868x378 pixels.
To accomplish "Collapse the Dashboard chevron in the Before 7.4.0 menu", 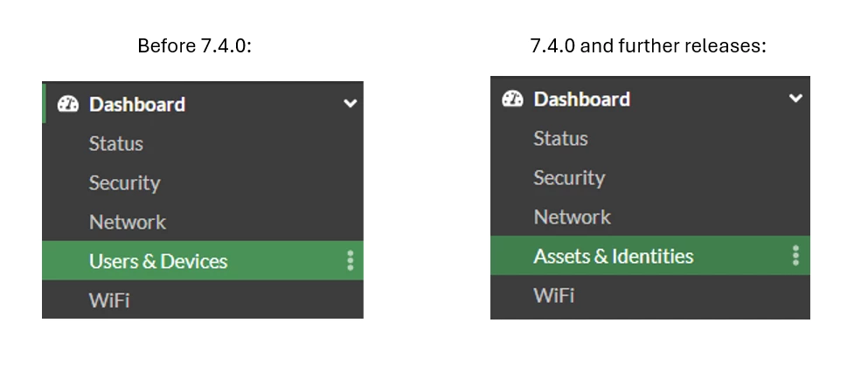I will [x=350, y=103].
